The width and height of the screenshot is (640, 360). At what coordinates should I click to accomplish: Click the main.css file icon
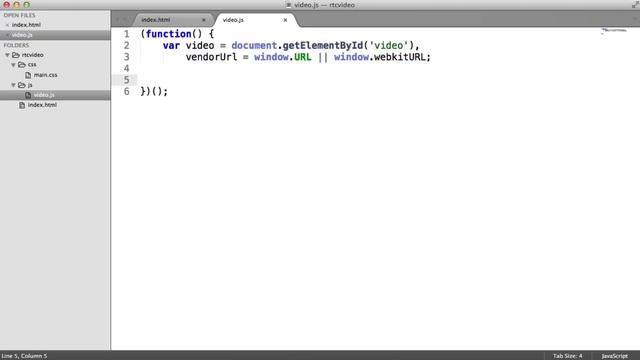point(28,75)
